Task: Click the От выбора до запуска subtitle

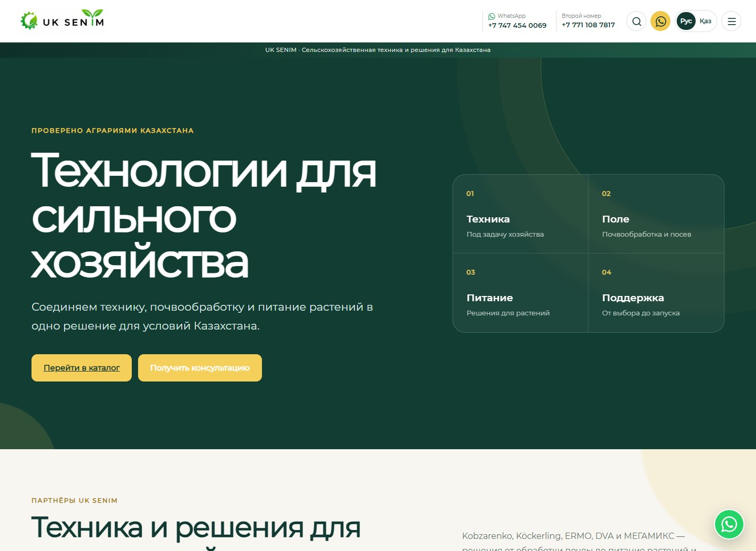Action: 640,313
